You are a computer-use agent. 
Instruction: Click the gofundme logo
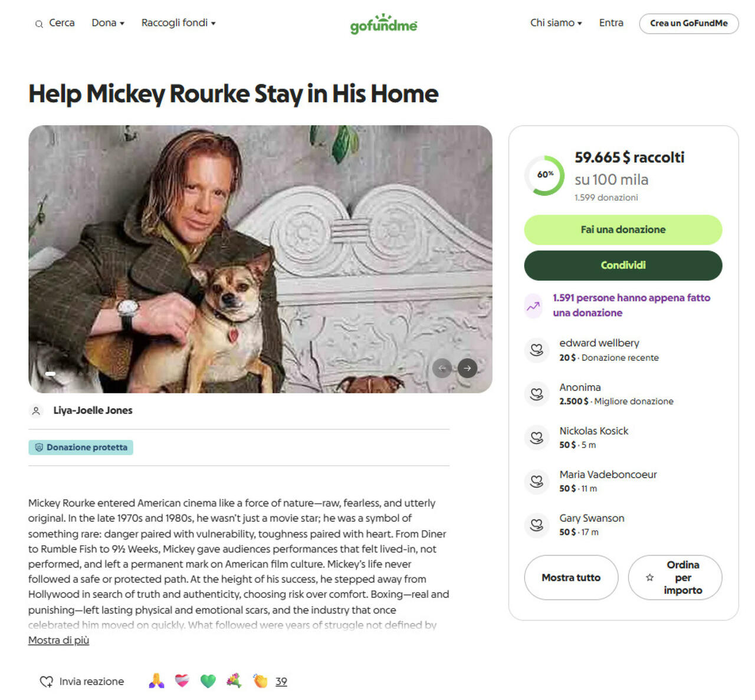(383, 25)
